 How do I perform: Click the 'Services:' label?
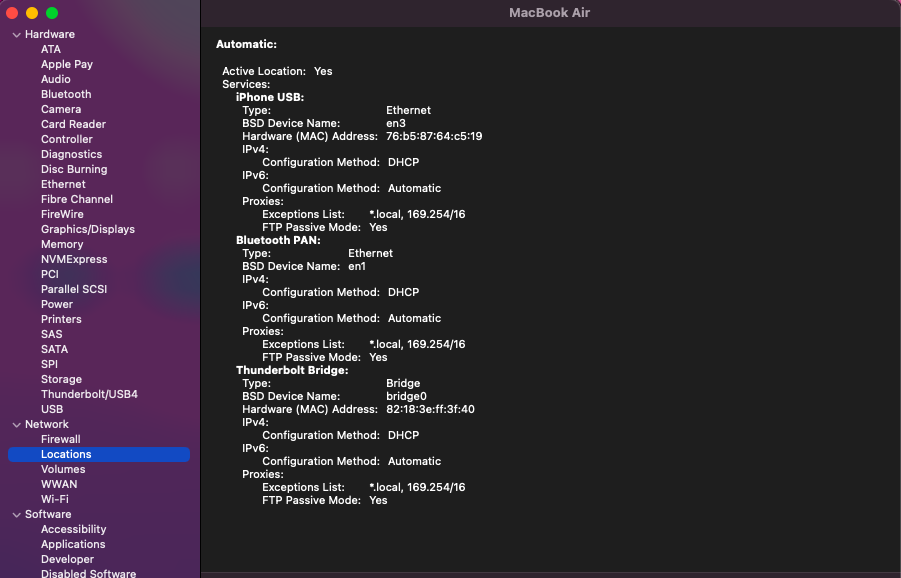pos(246,84)
